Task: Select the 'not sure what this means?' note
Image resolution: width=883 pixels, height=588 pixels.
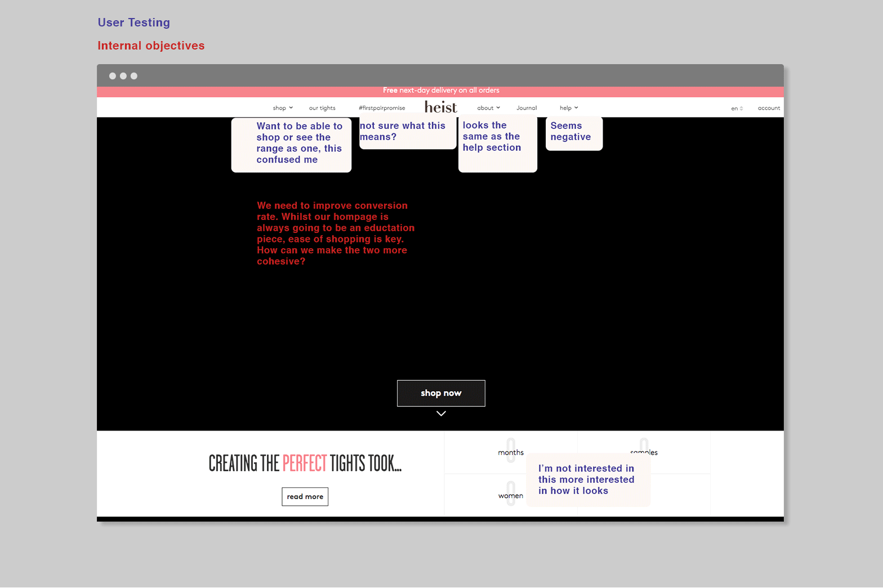Action: [x=407, y=133]
